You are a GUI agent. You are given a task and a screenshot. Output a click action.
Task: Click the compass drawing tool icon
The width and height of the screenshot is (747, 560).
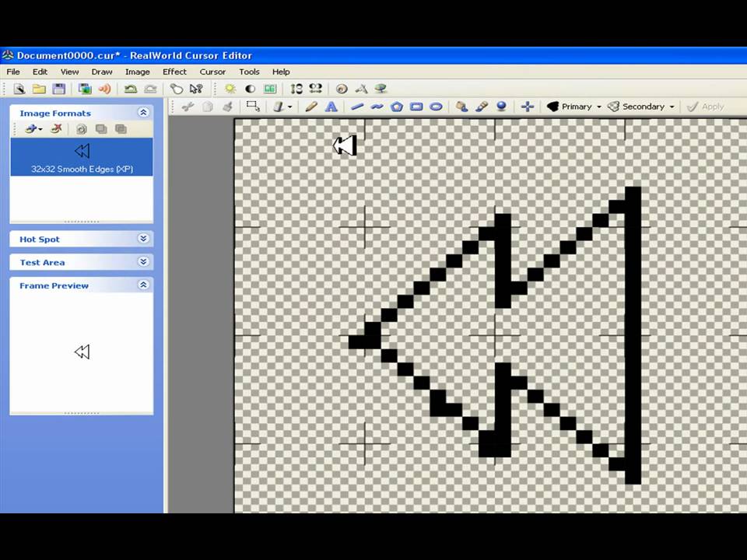(362, 89)
